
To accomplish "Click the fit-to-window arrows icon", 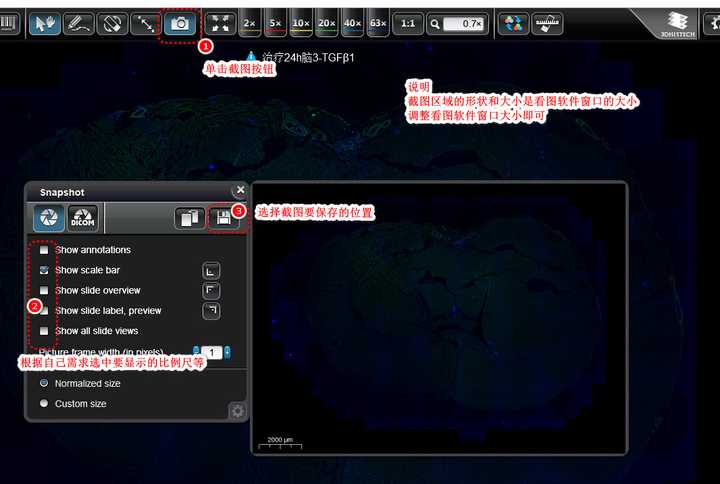I will [220, 23].
